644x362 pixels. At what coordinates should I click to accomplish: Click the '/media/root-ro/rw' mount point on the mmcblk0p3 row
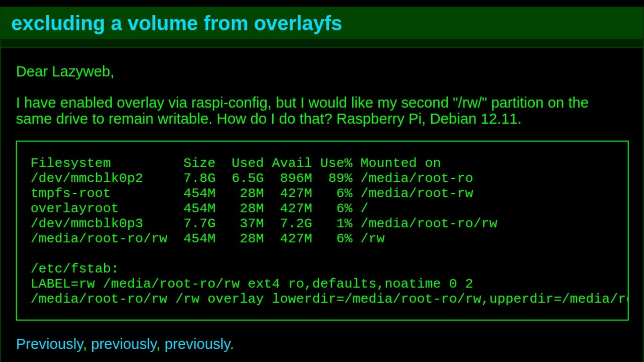click(x=429, y=223)
